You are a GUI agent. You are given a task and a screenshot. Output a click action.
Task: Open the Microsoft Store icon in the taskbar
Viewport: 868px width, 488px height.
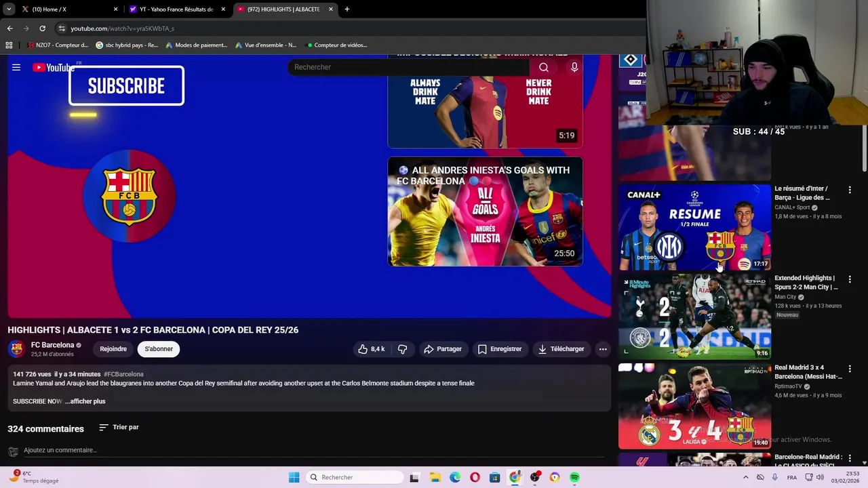(495, 477)
